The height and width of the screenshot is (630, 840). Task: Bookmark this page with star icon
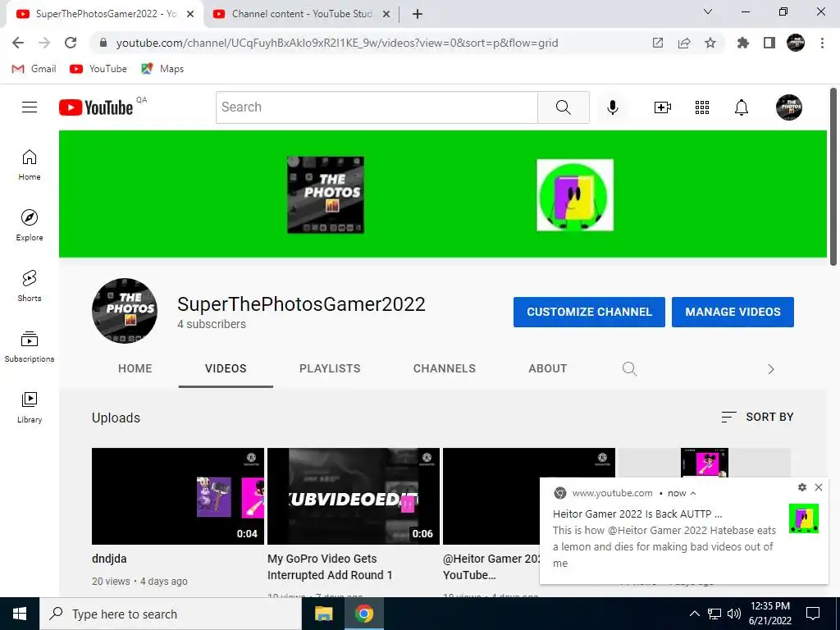point(710,43)
